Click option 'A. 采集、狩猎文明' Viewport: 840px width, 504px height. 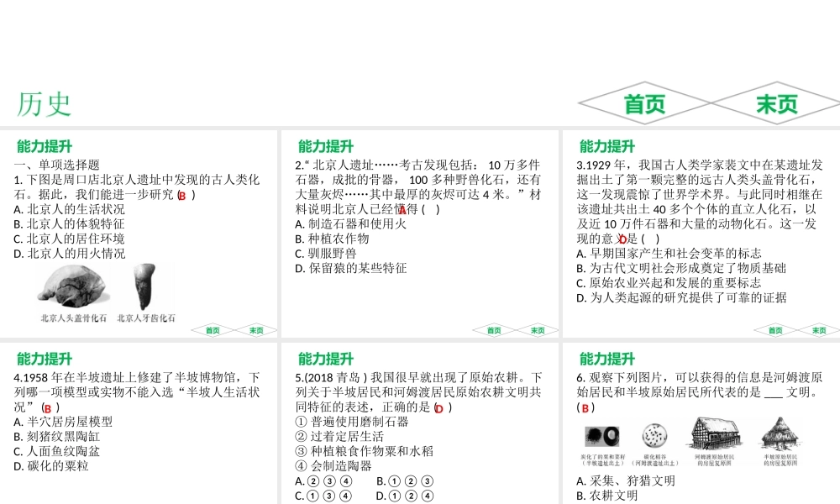[x=626, y=481]
